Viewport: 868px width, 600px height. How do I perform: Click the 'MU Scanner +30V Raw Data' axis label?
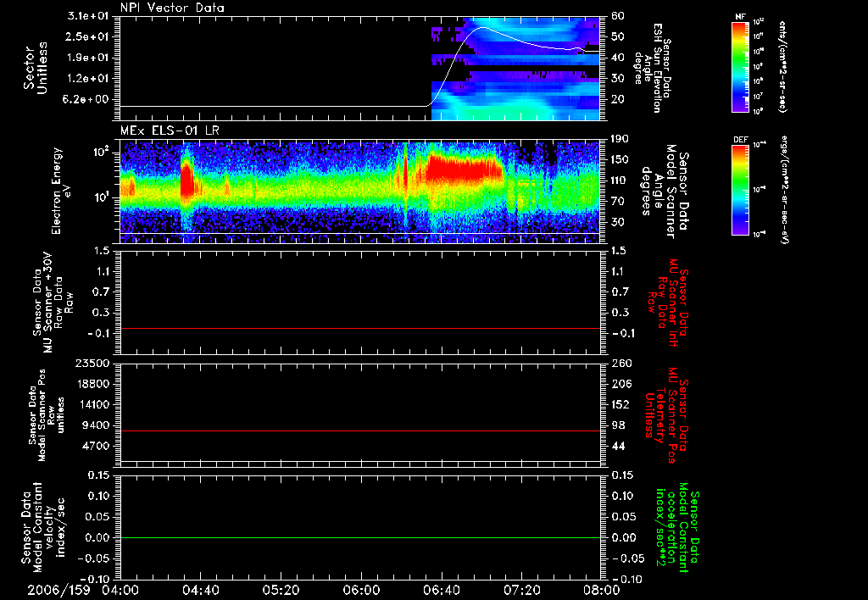(53, 302)
